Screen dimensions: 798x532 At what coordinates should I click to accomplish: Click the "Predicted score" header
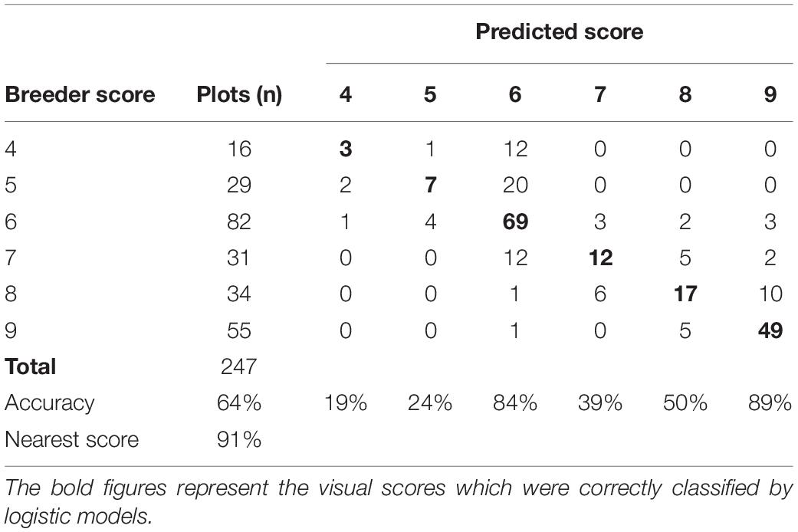click(x=559, y=32)
